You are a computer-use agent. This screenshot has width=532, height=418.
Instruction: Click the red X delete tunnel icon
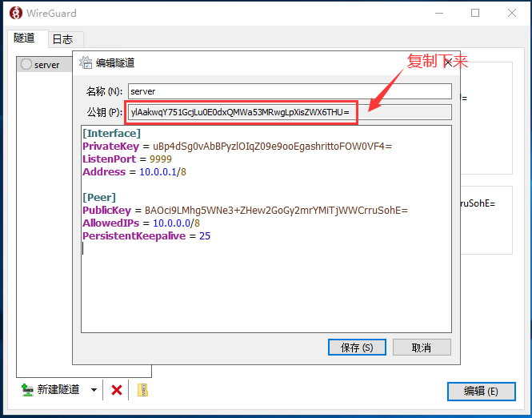116,390
